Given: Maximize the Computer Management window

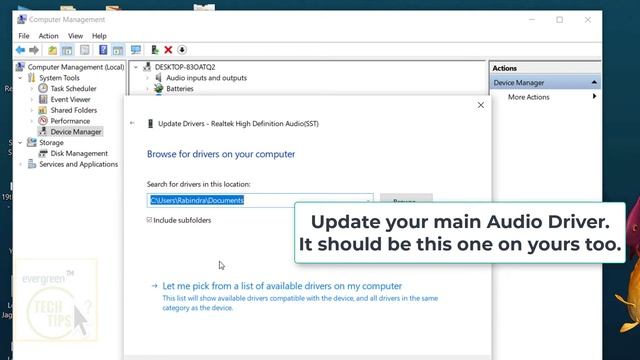Looking at the screenshot, I should pos(560,20).
